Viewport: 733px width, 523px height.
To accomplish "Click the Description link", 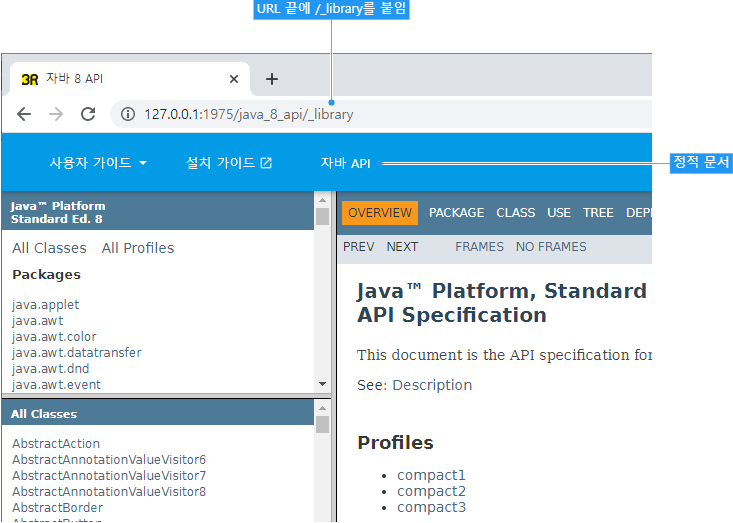I will click(432, 385).
